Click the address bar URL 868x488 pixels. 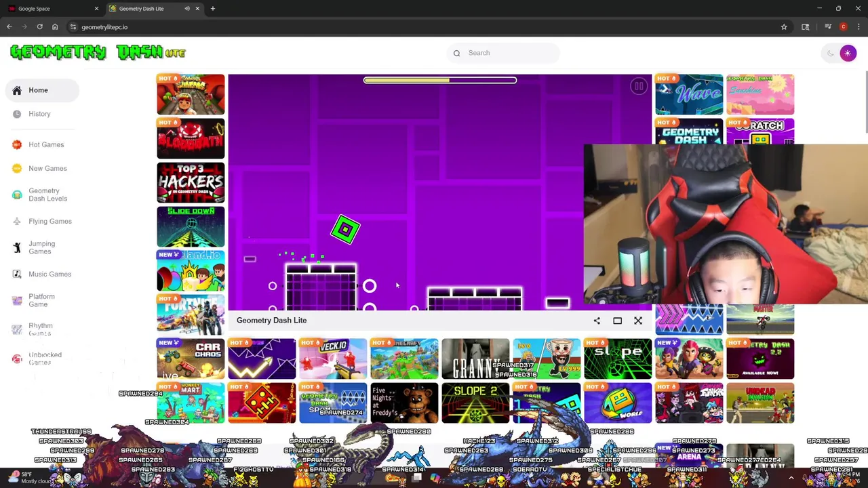104,27
